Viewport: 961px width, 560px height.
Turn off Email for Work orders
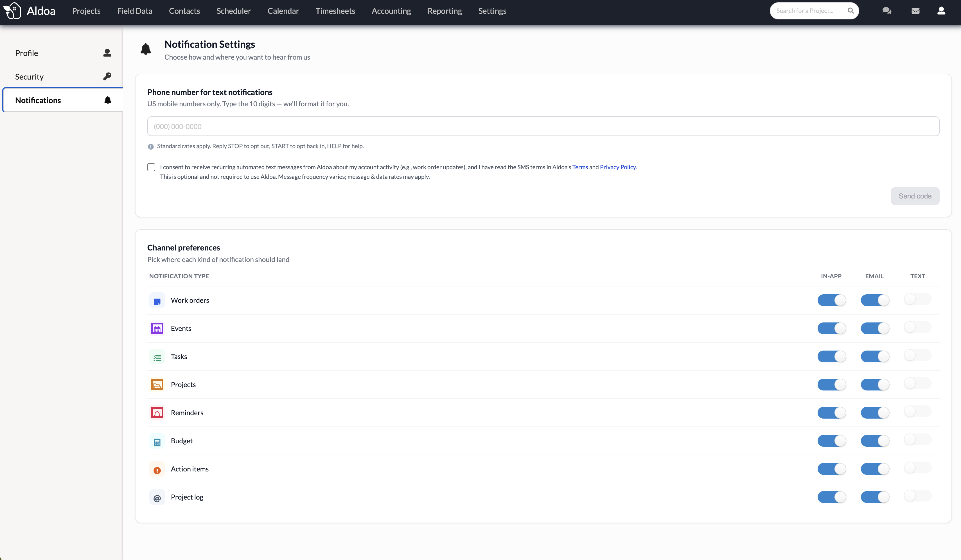pos(875,301)
